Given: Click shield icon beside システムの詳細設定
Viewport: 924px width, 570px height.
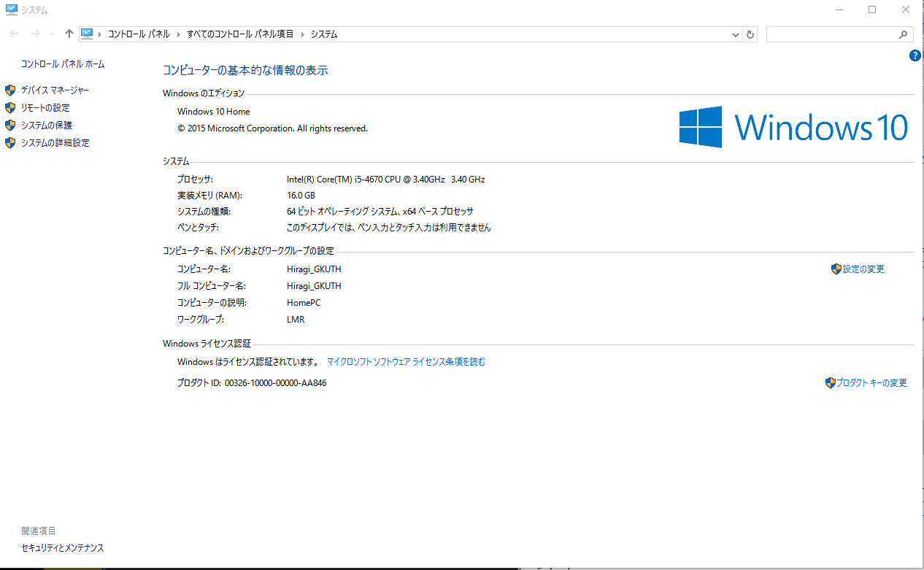Looking at the screenshot, I should click(10, 143).
